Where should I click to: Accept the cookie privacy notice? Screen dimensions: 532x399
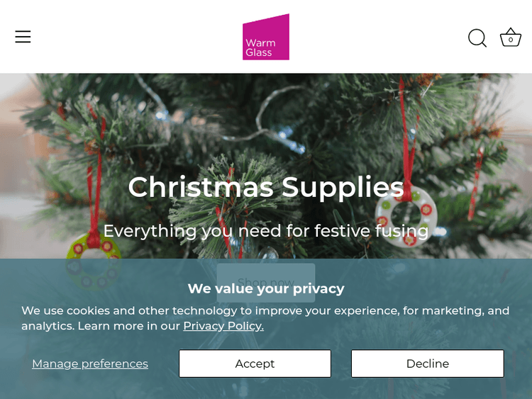click(x=255, y=364)
